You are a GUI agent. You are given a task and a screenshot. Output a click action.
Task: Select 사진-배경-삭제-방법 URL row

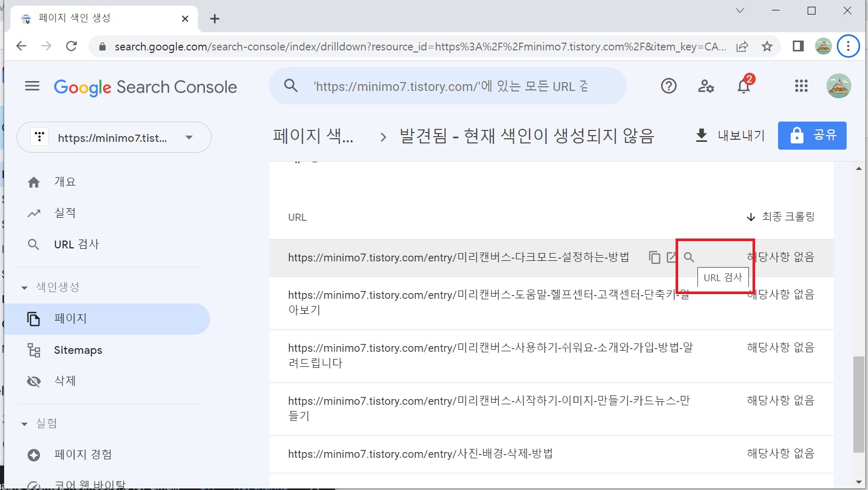coord(551,454)
